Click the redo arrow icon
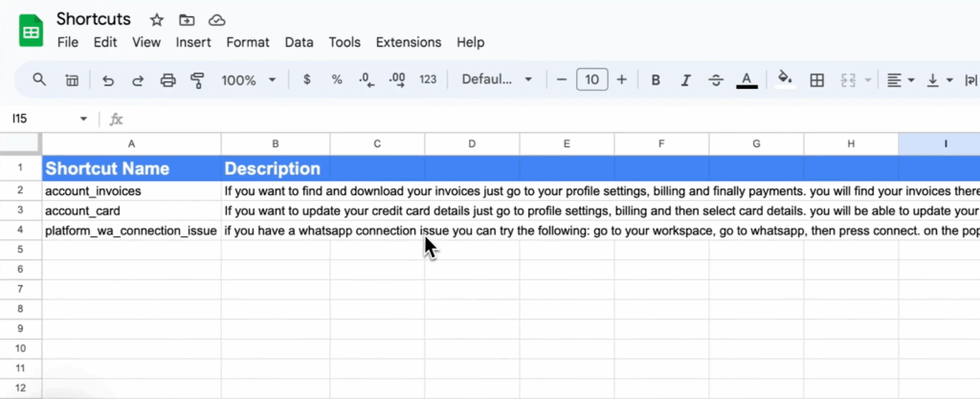980x399 pixels. point(138,80)
